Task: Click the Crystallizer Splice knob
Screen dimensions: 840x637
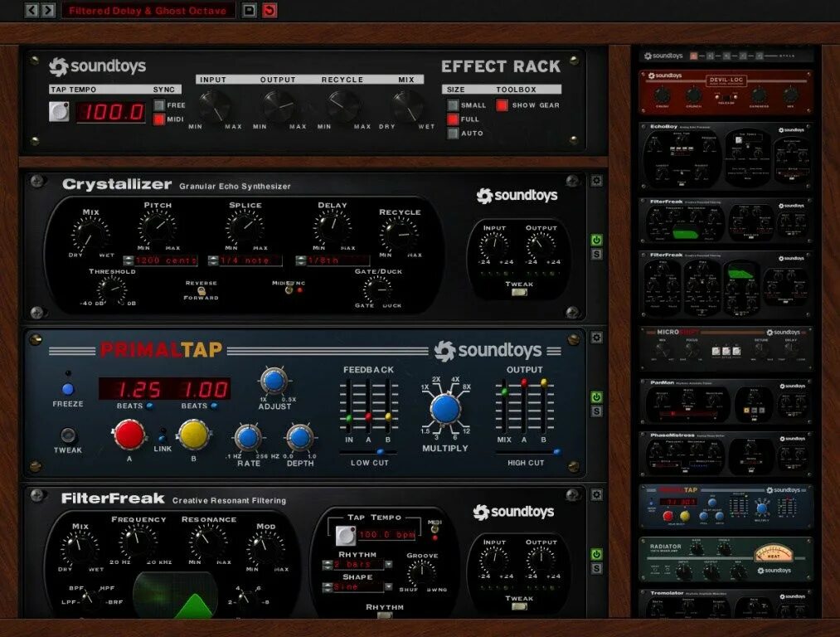Action: (245, 226)
